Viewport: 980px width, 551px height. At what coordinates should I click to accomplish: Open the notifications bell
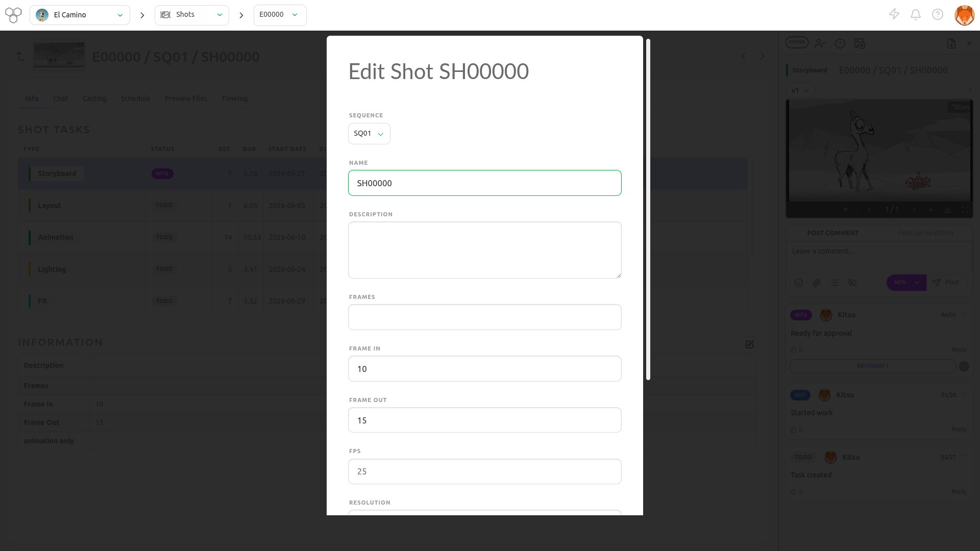916,14
